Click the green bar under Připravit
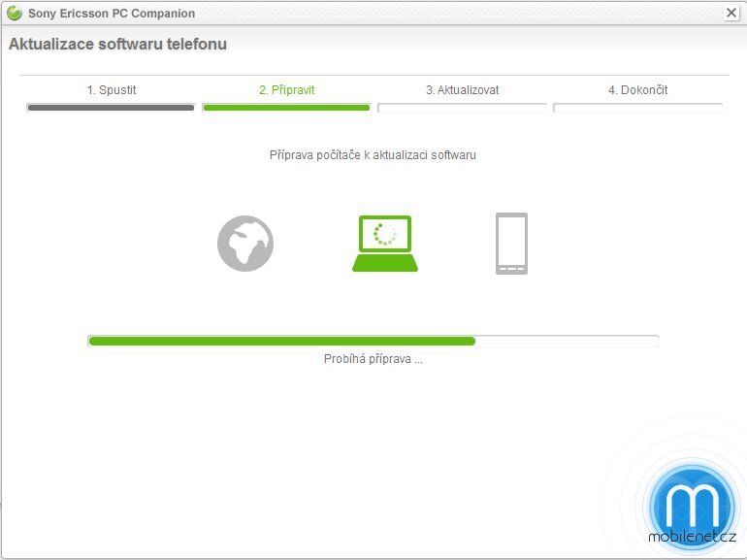 286,108
